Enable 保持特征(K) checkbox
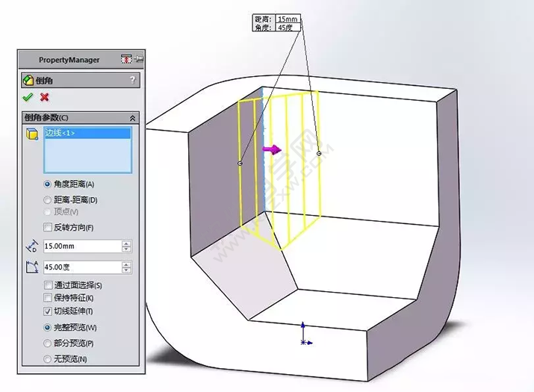534x392 pixels. 48,298
